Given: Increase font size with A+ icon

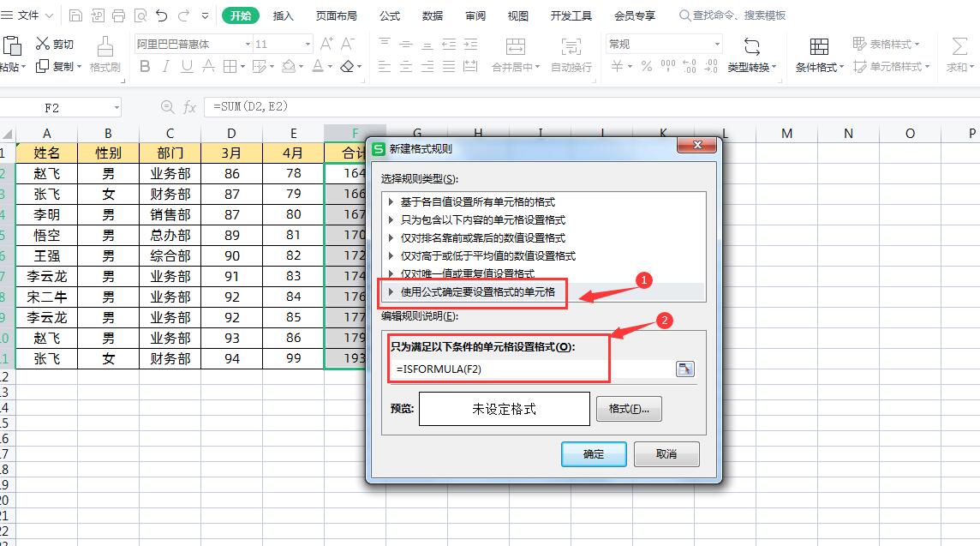Looking at the screenshot, I should point(326,44).
